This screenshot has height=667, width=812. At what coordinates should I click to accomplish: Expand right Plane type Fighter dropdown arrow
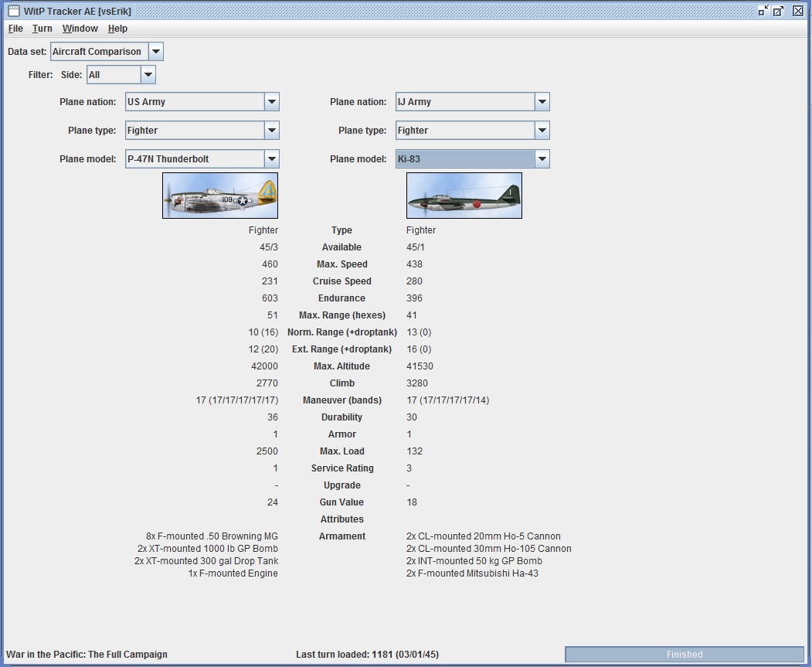coord(542,131)
